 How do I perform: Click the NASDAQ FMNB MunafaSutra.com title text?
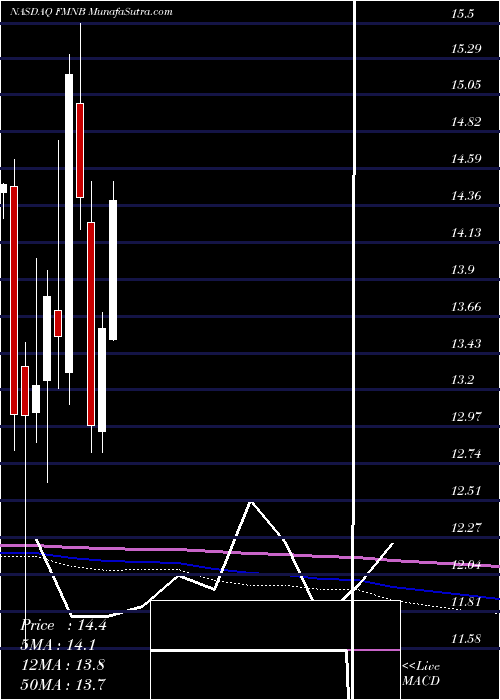(91, 12)
